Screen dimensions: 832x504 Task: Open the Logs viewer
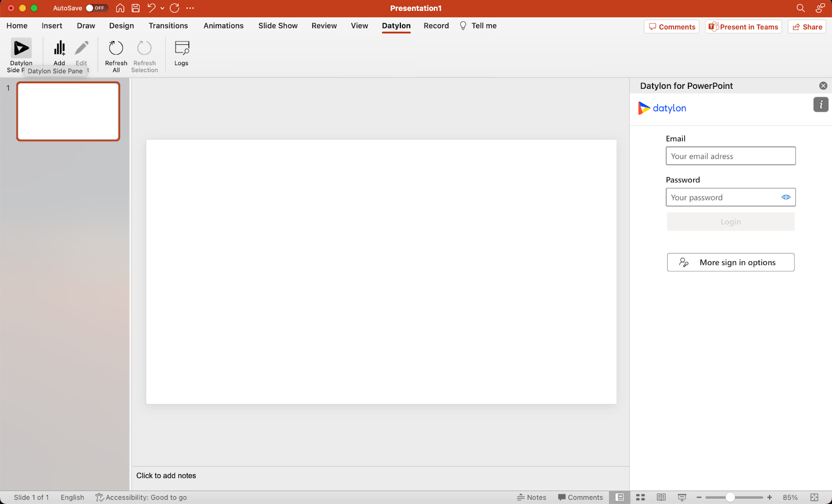[181, 53]
